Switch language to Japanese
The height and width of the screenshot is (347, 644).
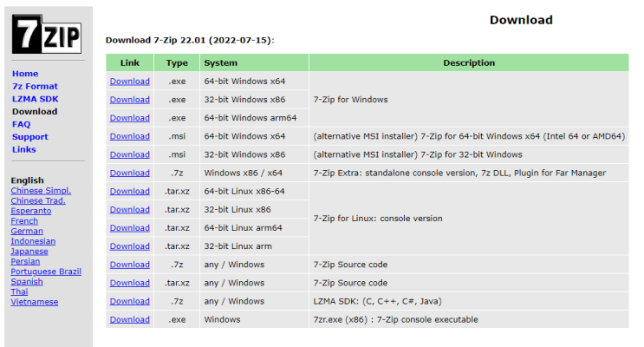(30, 252)
